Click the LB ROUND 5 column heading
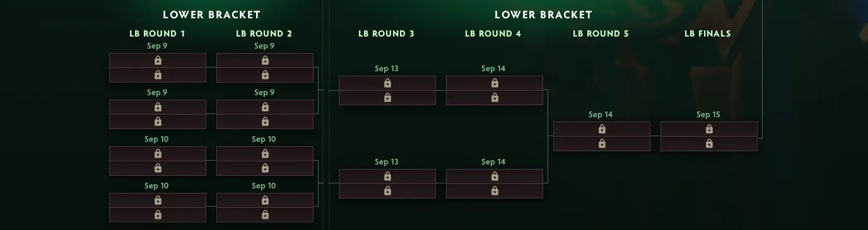Image resolution: width=868 pixels, height=230 pixels. pyautogui.click(x=601, y=33)
